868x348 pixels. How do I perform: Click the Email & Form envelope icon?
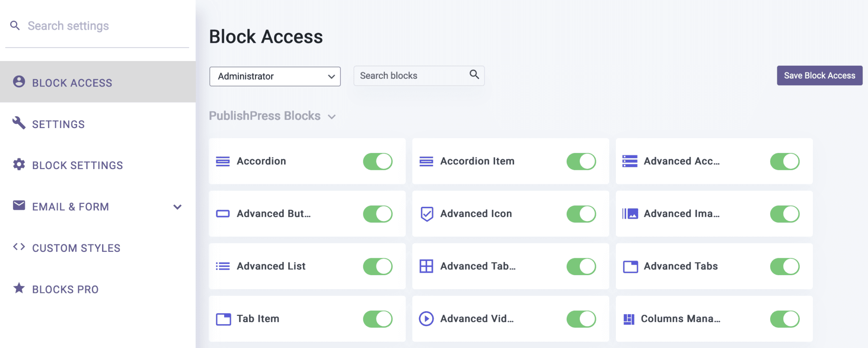coord(19,205)
